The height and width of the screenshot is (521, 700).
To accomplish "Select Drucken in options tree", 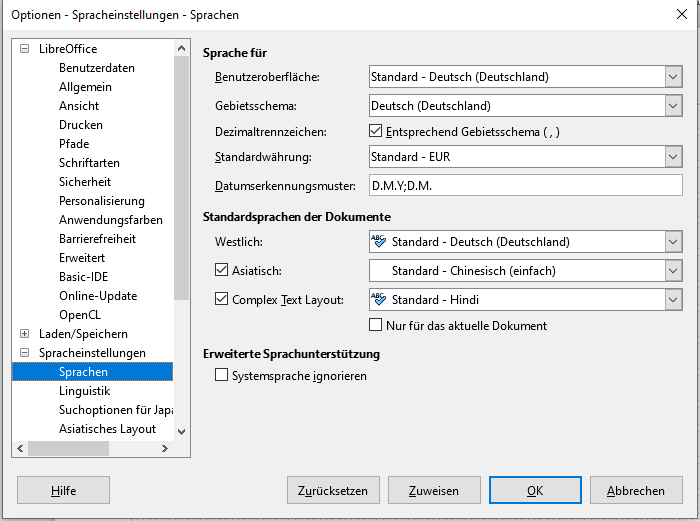I will (x=81, y=125).
